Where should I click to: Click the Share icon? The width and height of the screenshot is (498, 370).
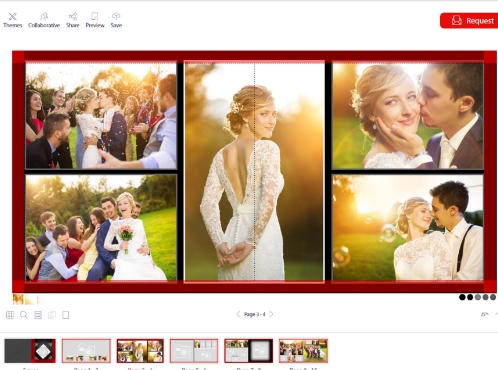click(x=73, y=20)
